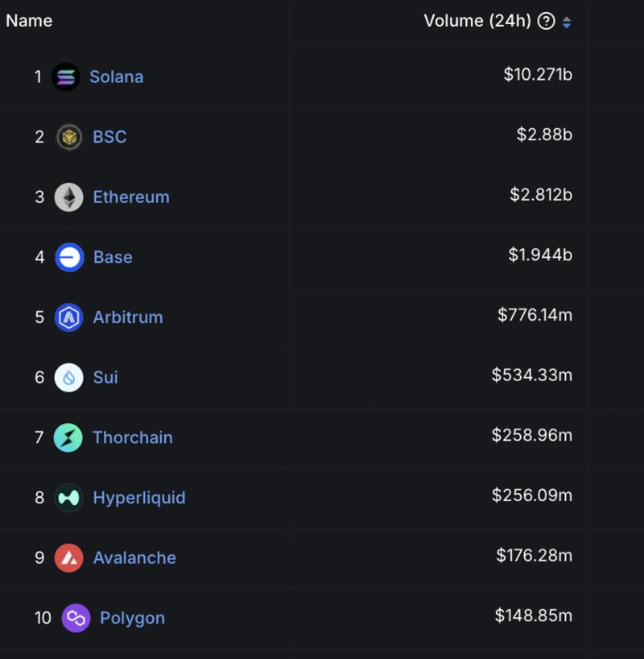Image resolution: width=644 pixels, height=659 pixels.
Task: Click the Arbitrum logo icon
Action: (x=69, y=317)
